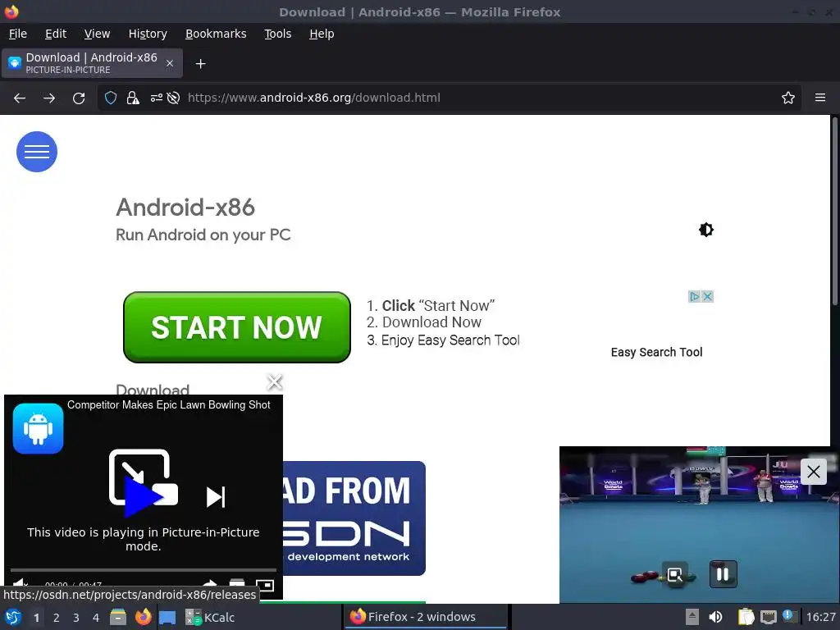Viewport: 840px width, 630px height.
Task: Open the Firefox application hamburger menu
Action: click(x=820, y=98)
